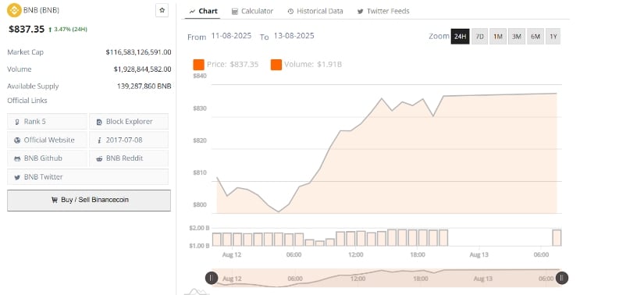The image size is (644, 295).
Task: Click the From date field 11-08-2025
Action: [x=231, y=36]
